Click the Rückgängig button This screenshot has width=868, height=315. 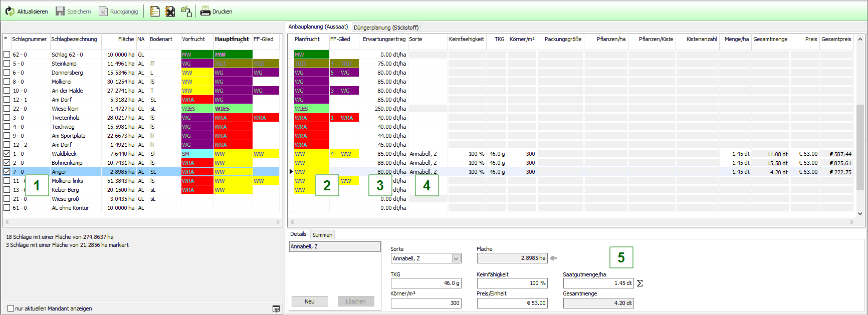tap(118, 11)
